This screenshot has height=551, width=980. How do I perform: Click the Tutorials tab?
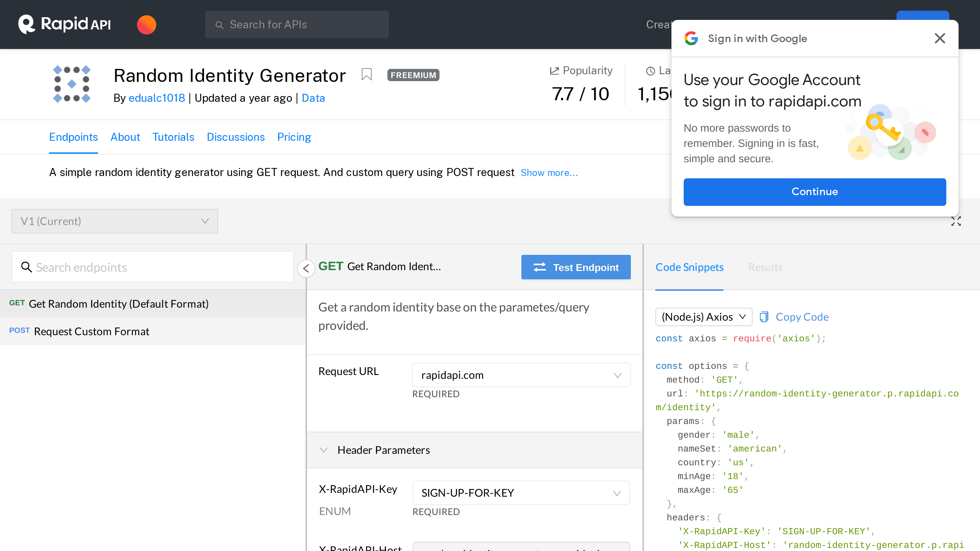point(173,137)
